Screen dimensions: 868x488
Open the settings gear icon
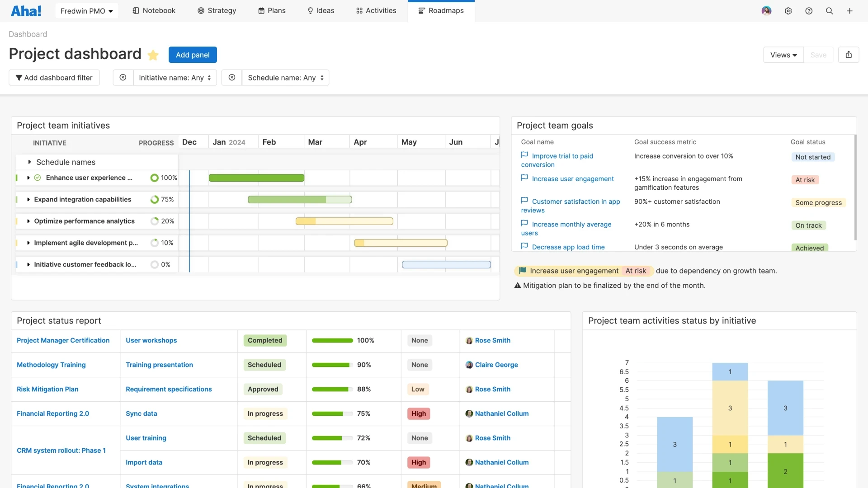(788, 10)
